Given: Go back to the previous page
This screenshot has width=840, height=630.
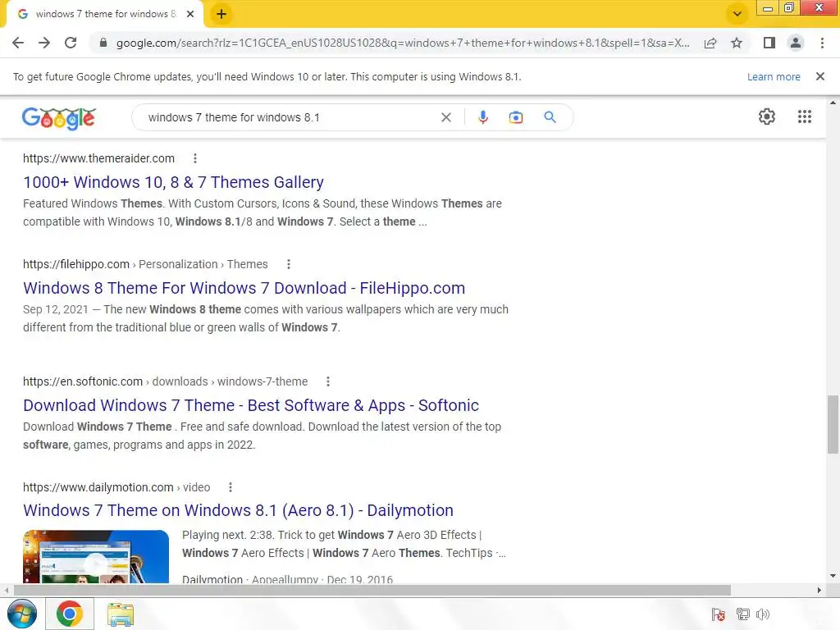Looking at the screenshot, I should tap(18, 43).
